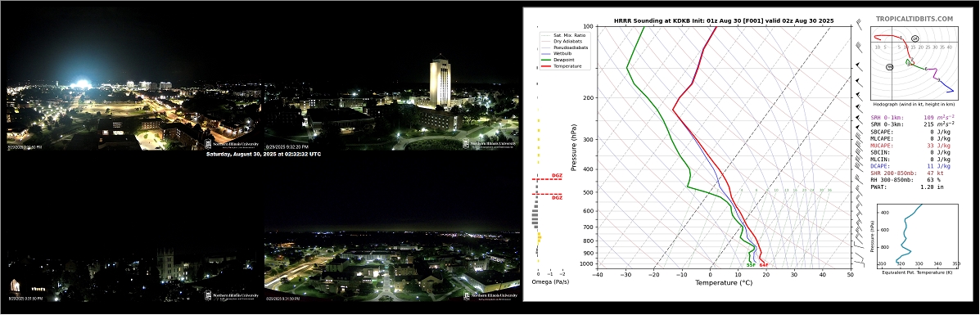Viewport: 980px width, 315px height.
Task: Click the Northern Illinois University logo on tower cam
Action: click(490, 144)
